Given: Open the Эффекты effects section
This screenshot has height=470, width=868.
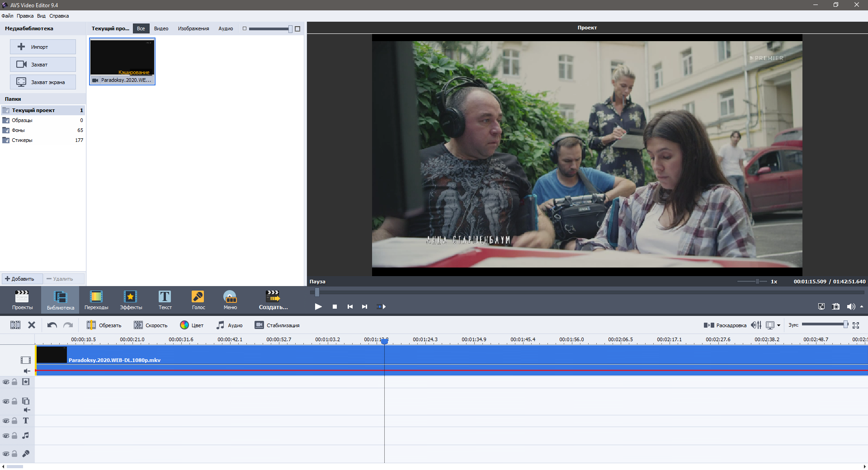Looking at the screenshot, I should [x=131, y=300].
